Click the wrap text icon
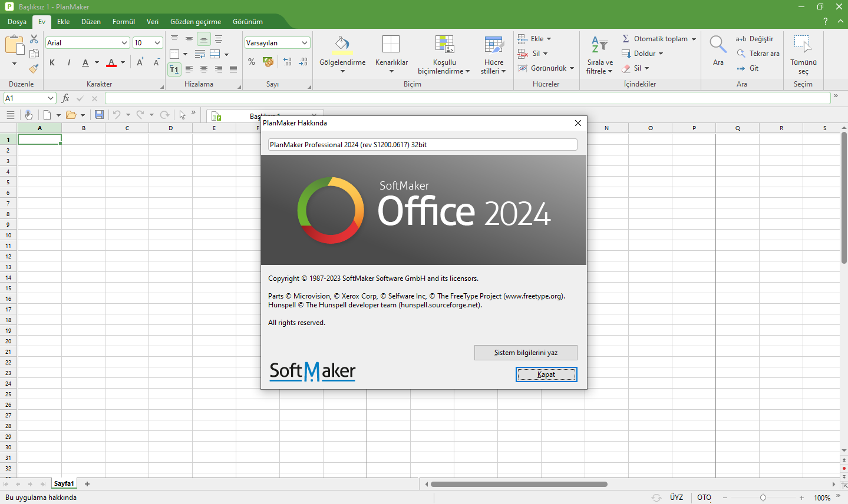 click(200, 54)
